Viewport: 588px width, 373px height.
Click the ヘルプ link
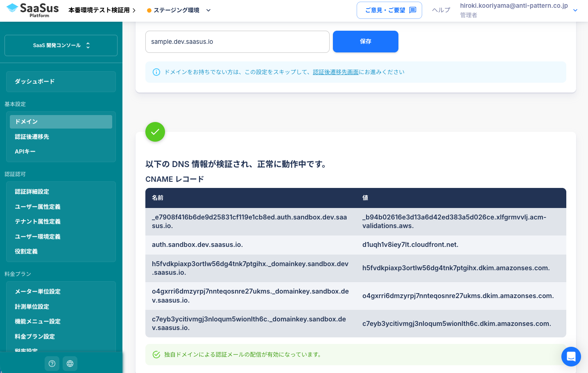(441, 10)
